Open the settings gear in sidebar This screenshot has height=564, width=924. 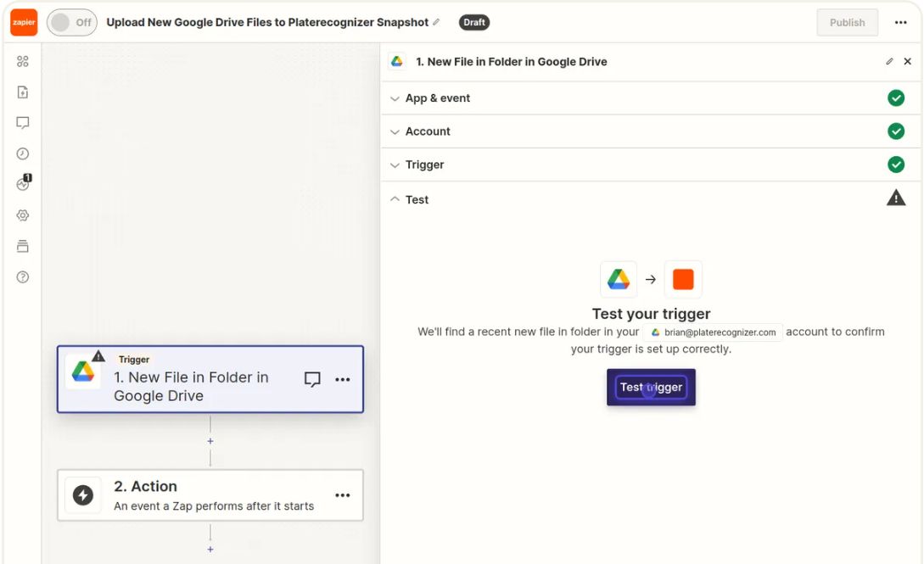tap(23, 215)
